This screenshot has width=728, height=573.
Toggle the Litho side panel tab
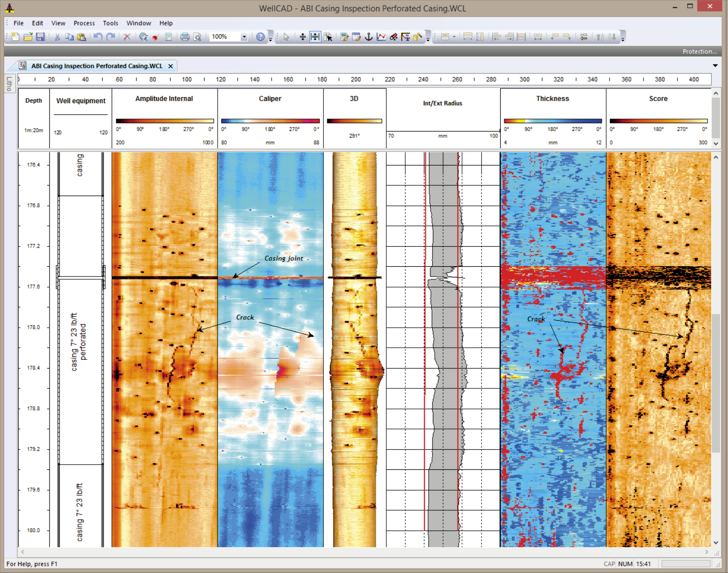(x=9, y=84)
